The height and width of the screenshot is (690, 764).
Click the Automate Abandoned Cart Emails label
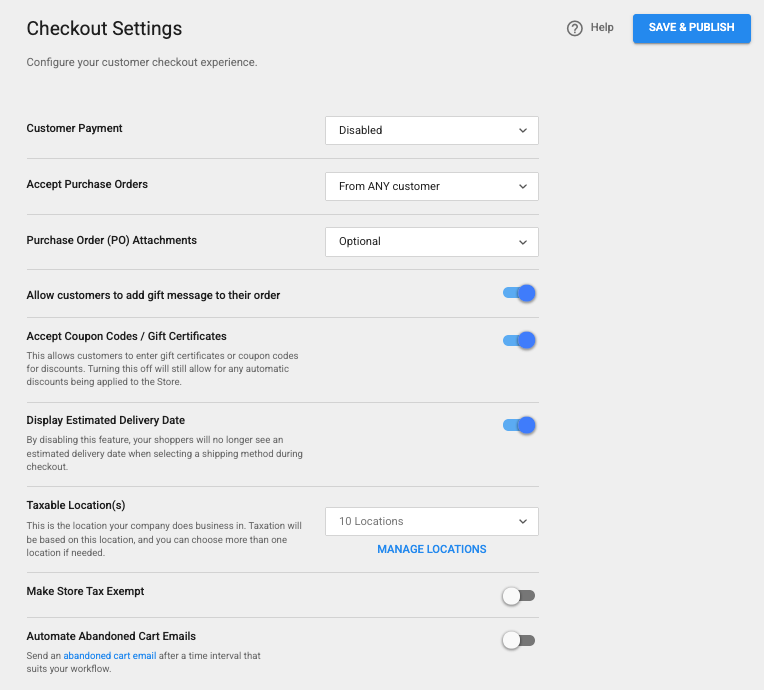pos(111,636)
